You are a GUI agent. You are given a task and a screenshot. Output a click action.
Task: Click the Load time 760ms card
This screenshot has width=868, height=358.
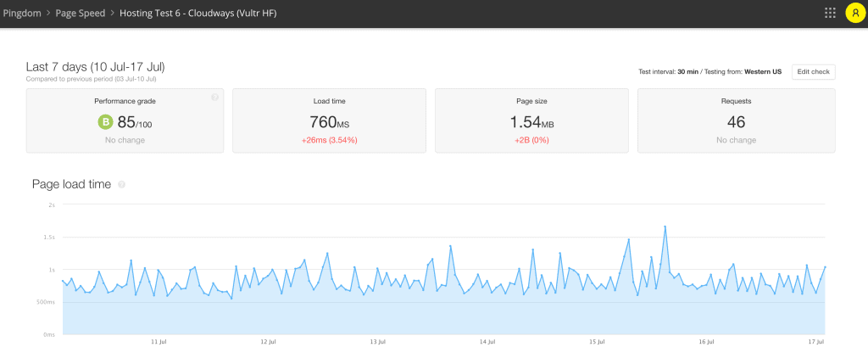pos(330,120)
